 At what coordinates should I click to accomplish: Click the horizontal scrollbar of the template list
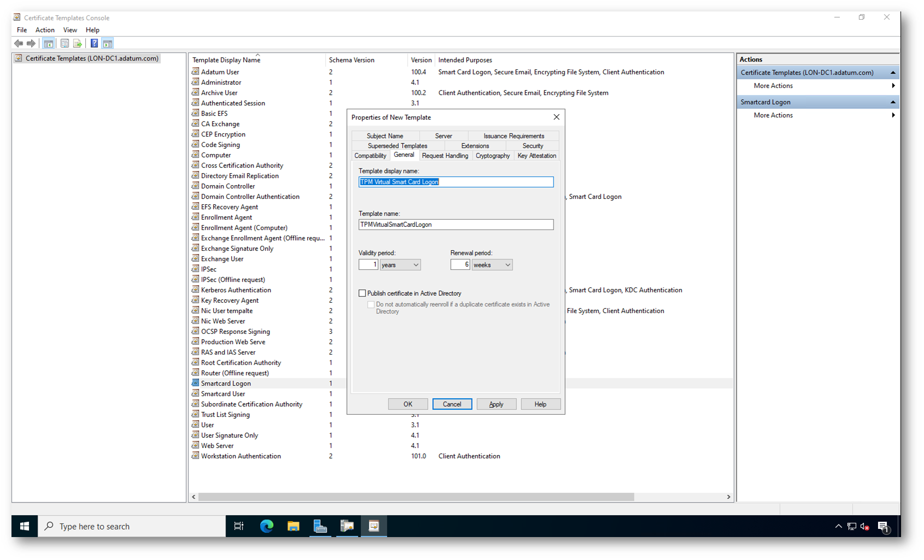click(x=415, y=497)
